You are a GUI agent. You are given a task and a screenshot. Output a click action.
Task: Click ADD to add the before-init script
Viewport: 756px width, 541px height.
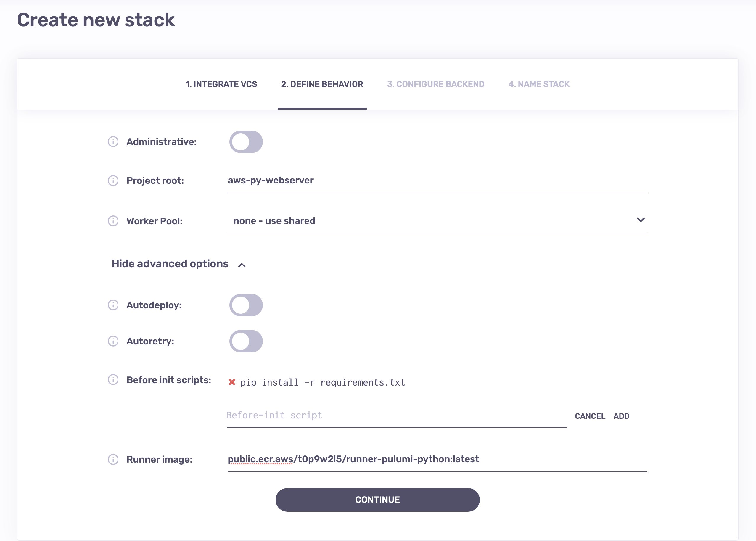click(621, 416)
